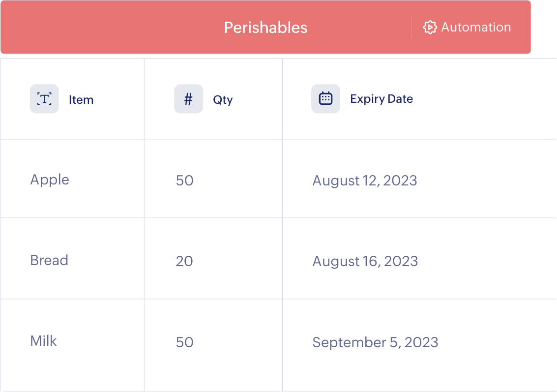Click the number type icon beside Qty
The height and width of the screenshot is (392, 557).
pyautogui.click(x=188, y=98)
